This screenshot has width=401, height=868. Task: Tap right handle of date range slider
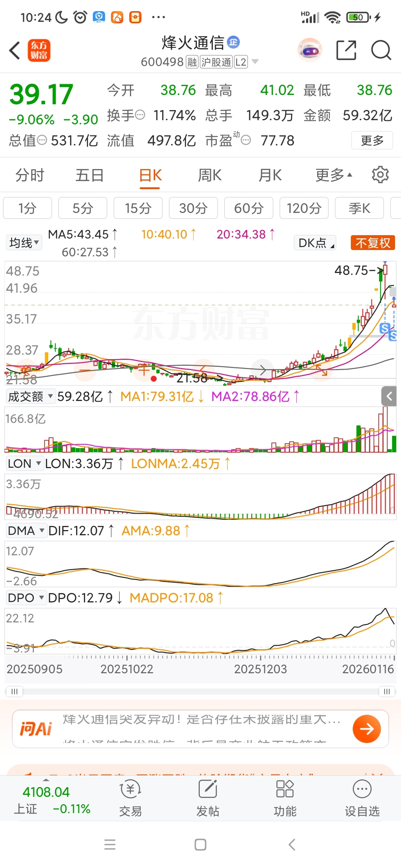pyautogui.click(x=387, y=691)
